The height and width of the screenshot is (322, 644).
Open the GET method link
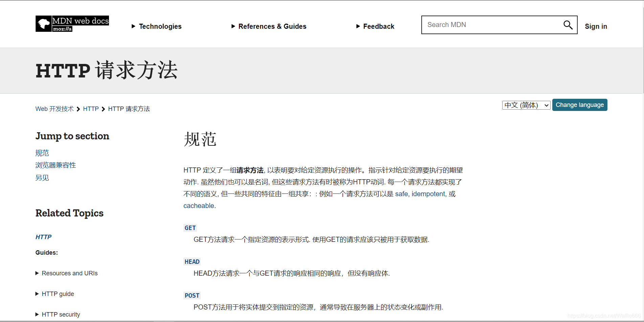point(190,228)
